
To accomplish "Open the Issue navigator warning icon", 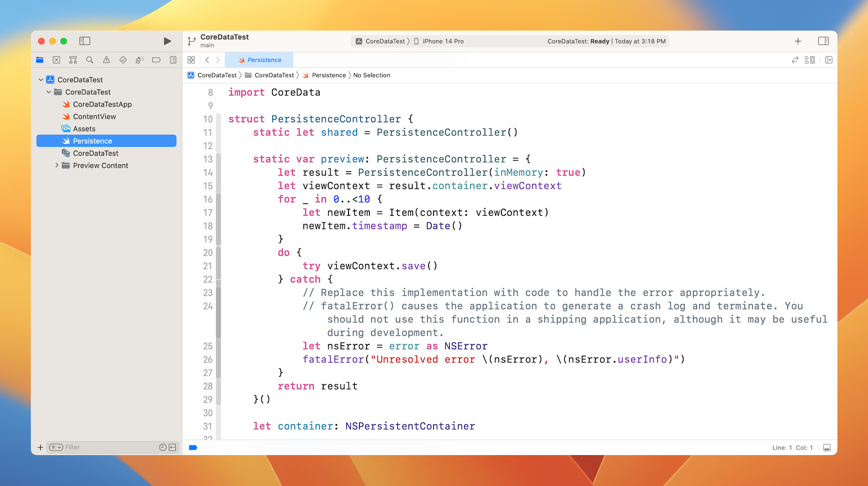I will [106, 60].
